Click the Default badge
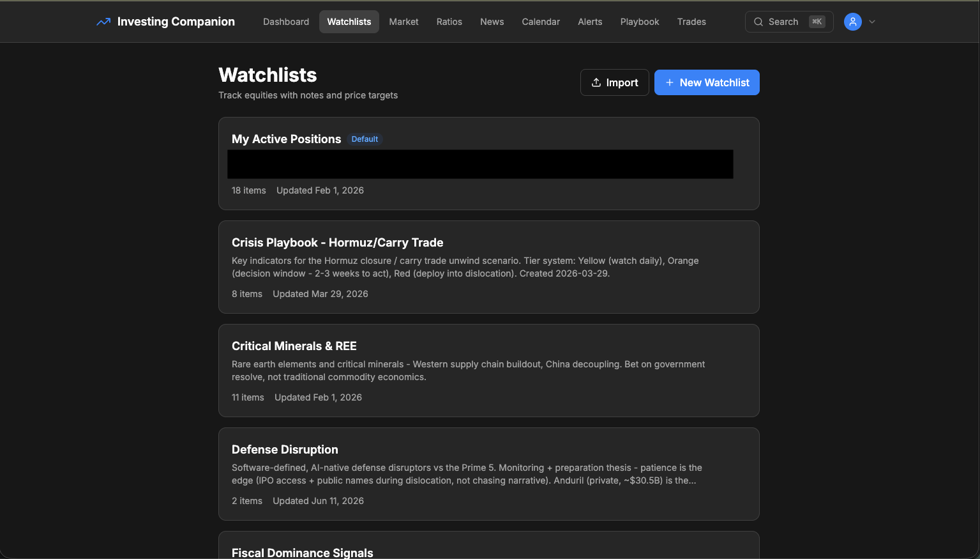This screenshot has width=980, height=559. (365, 139)
